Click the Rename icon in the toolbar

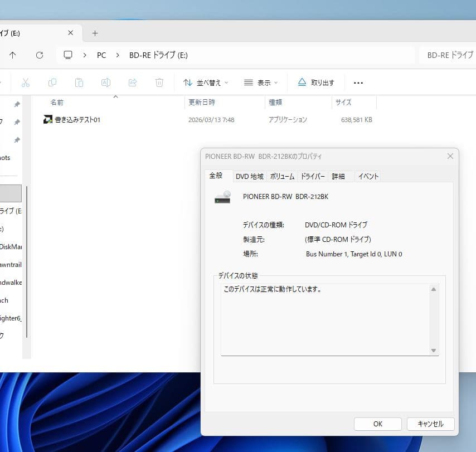(106, 82)
